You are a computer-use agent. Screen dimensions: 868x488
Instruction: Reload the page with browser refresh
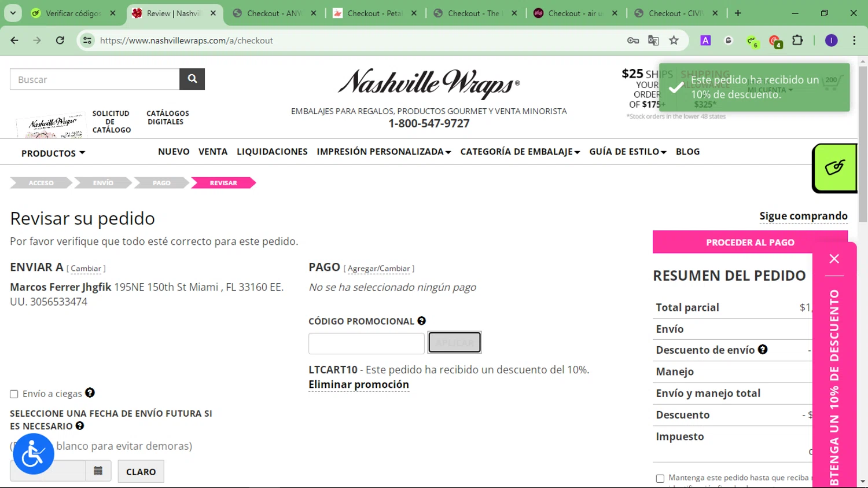click(60, 41)
